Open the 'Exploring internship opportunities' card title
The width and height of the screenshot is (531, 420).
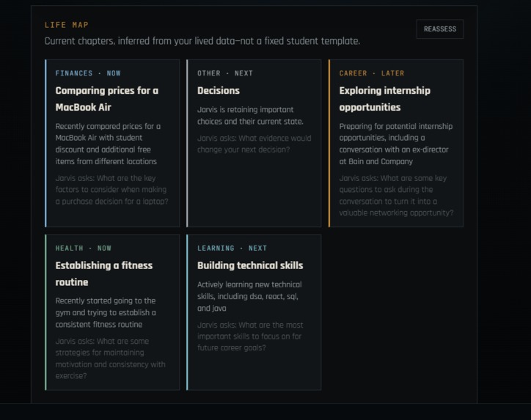(x=385, y=99)
